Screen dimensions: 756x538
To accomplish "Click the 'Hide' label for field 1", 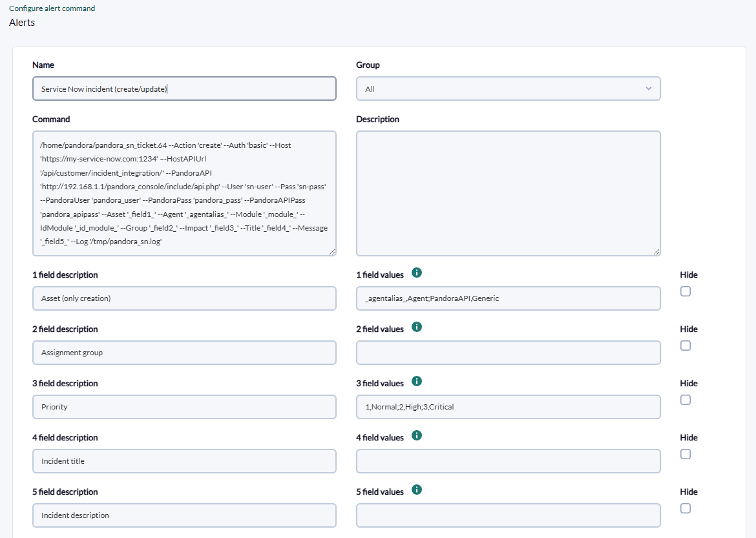I will pos(689,274).
